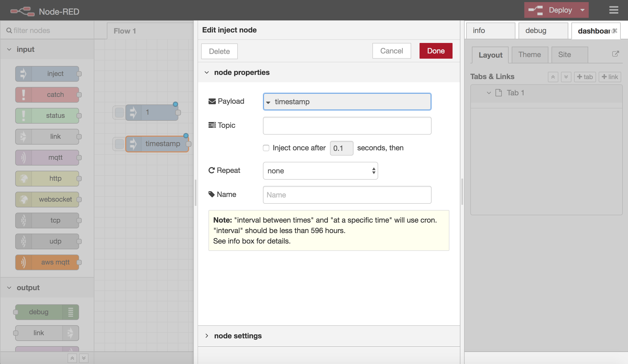628x364 pixels.
Task: Click the filter nodes search field
Action: coord(47,30)
